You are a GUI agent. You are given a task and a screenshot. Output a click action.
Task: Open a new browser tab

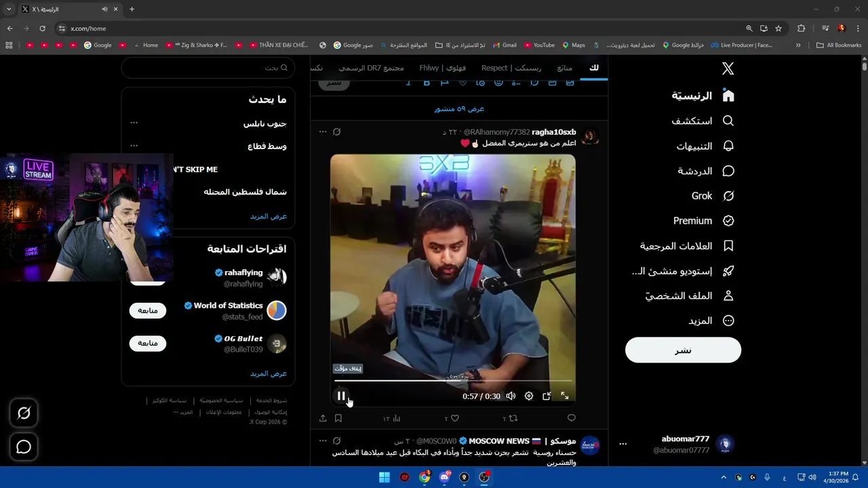132,9
